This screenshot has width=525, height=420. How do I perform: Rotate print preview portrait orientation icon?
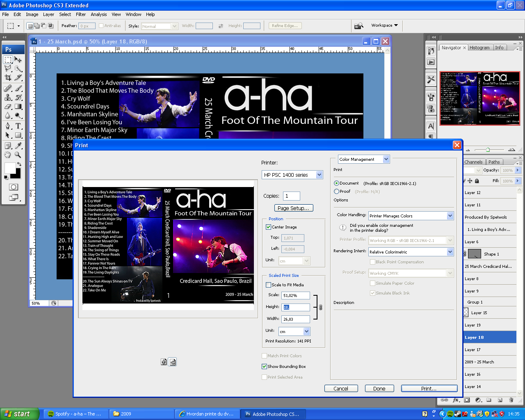pos(164,362)
